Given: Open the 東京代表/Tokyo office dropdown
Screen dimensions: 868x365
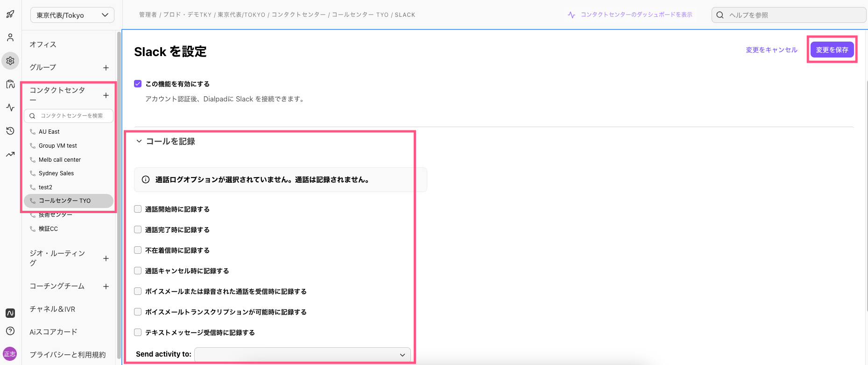Looking at the screenshot, I should click(72, 15).
